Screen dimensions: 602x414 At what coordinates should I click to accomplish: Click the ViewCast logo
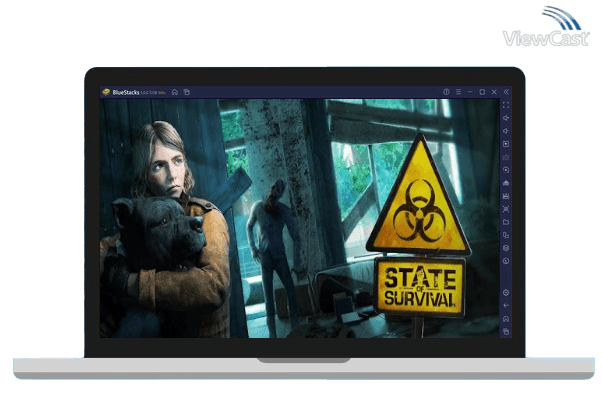coord(546,26)
